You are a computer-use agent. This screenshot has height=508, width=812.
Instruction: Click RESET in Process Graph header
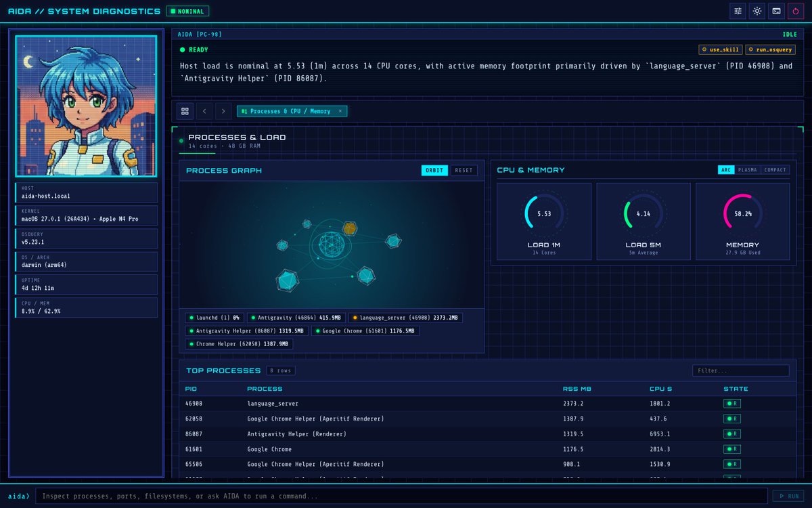(x=464, y=170)
